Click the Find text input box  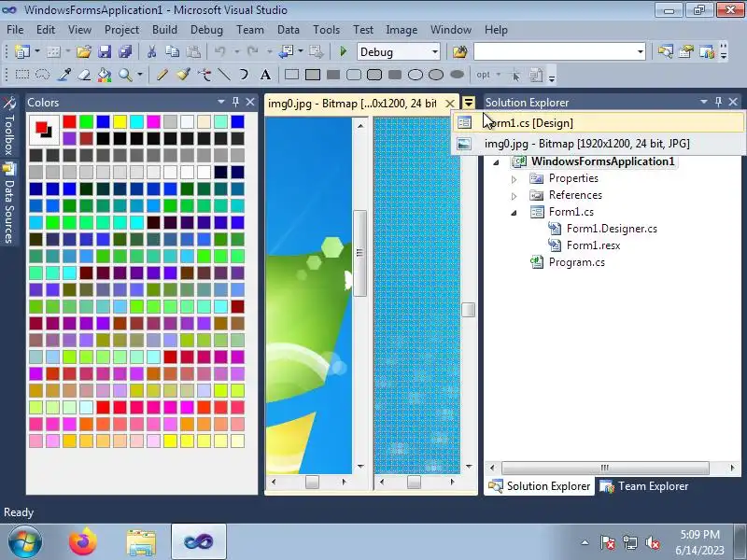(555, 51)
